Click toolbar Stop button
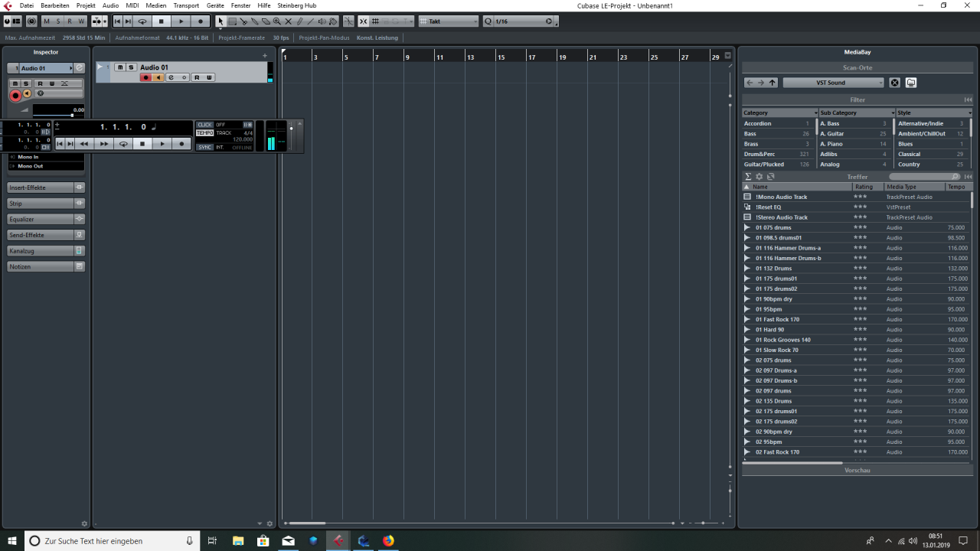 point(162,21)
